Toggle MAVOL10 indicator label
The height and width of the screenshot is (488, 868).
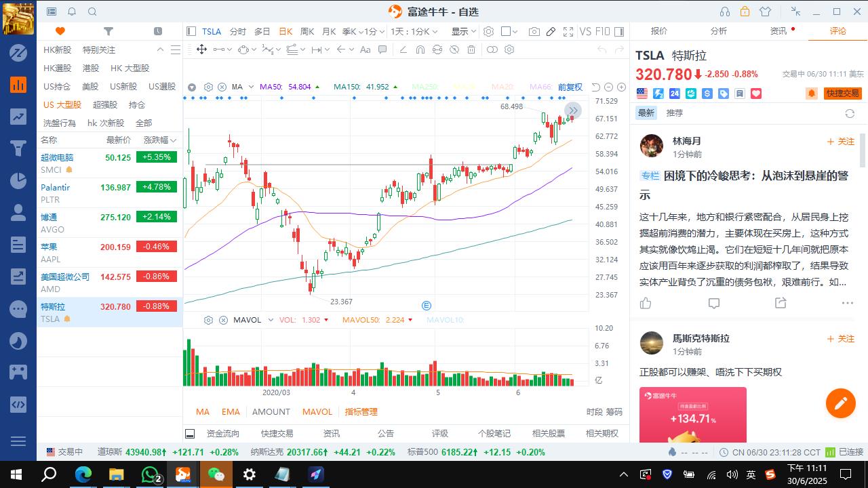point(445,320)
